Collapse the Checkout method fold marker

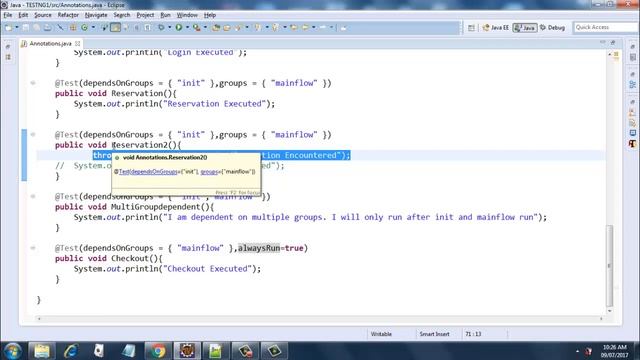pos(33,248)
